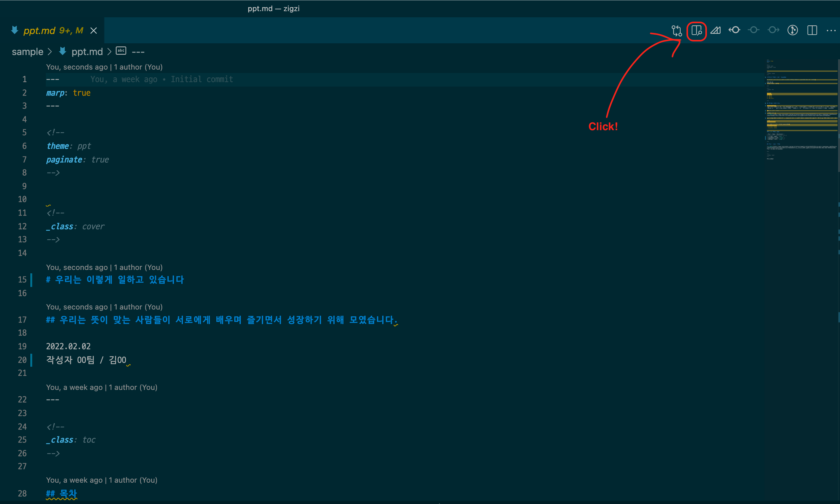The height and width of the screenshot is (504, 840).
Task: Open Preview to the Side
Action: 696,31
